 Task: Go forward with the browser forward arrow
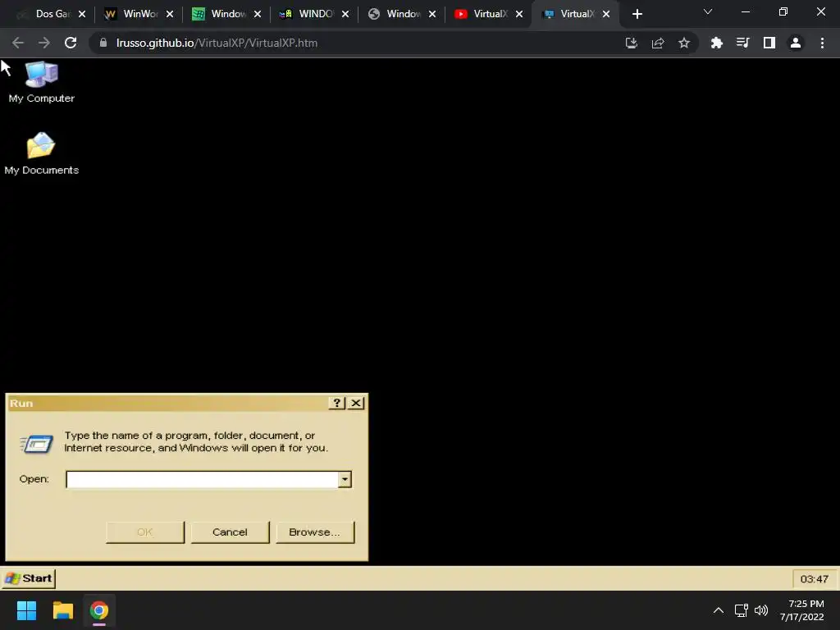pyautogui.click(x=44, y=43)
